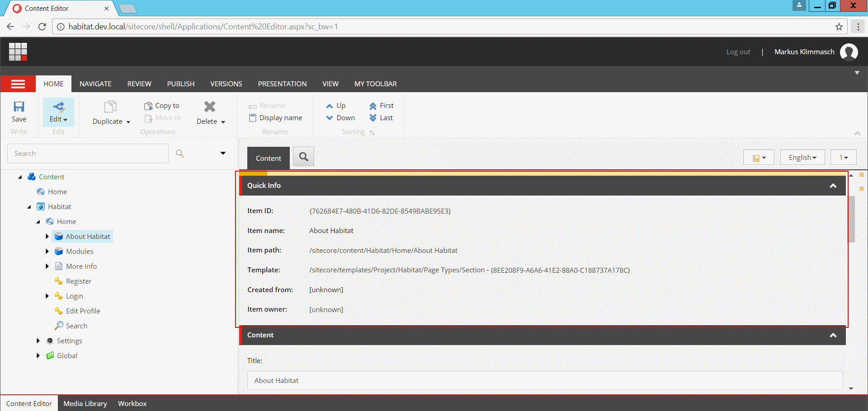Open the PRESENTATION ribbon tab
This screenshot has width=868, height=411.
(282, 84)
